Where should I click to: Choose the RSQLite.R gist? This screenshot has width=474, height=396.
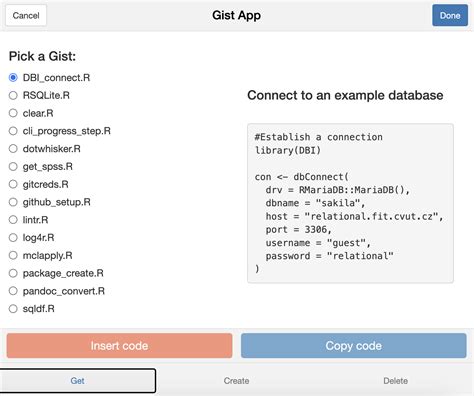click(13, 95)
